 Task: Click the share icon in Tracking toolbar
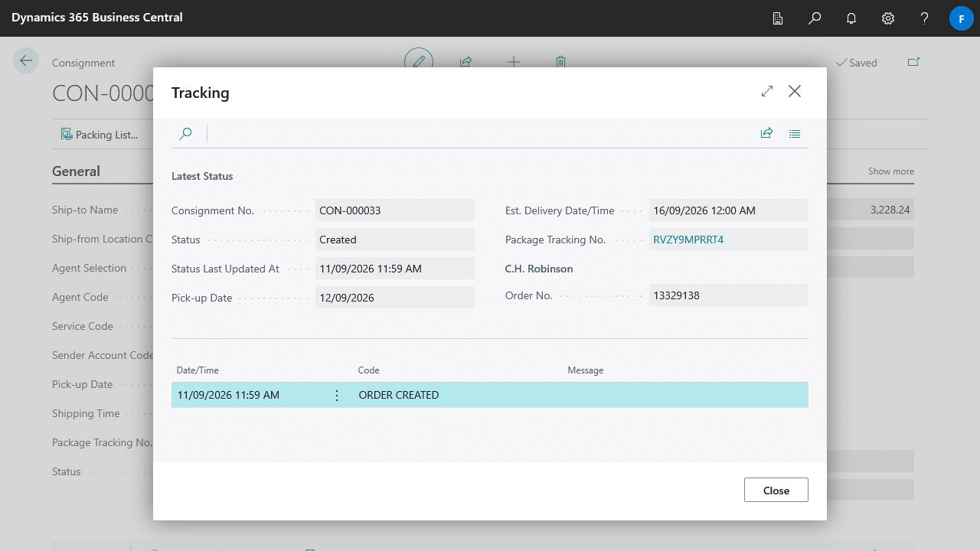coord(766,133)
